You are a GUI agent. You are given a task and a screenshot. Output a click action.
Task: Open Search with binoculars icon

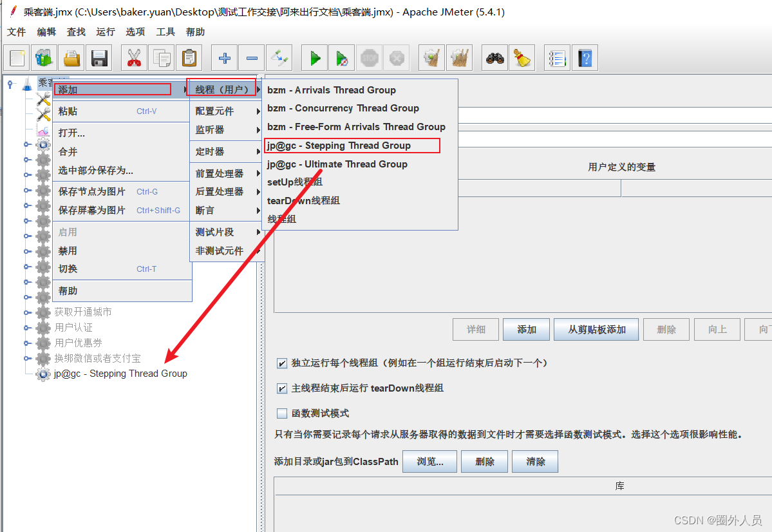(x=494, y=58)
